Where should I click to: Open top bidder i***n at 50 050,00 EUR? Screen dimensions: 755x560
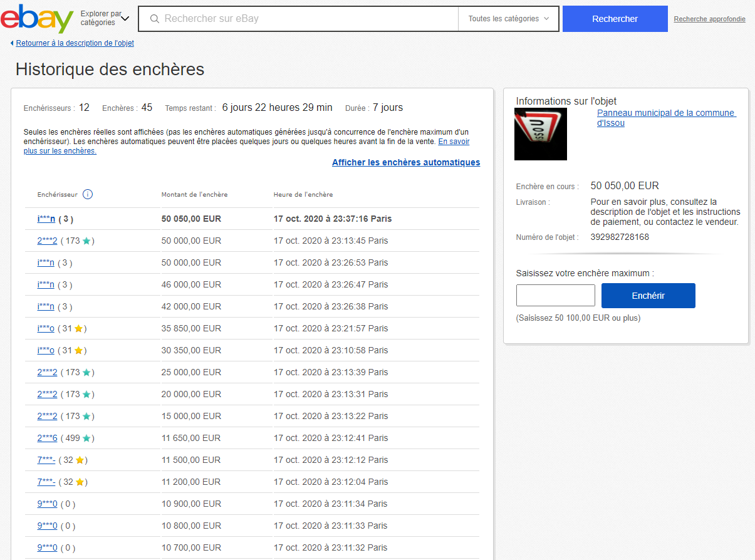coord(46,219)
